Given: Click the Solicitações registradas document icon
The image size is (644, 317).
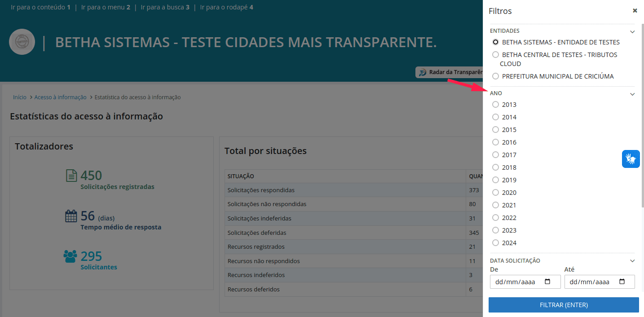Looking at the screenshot, I should (x=71, y=176).
